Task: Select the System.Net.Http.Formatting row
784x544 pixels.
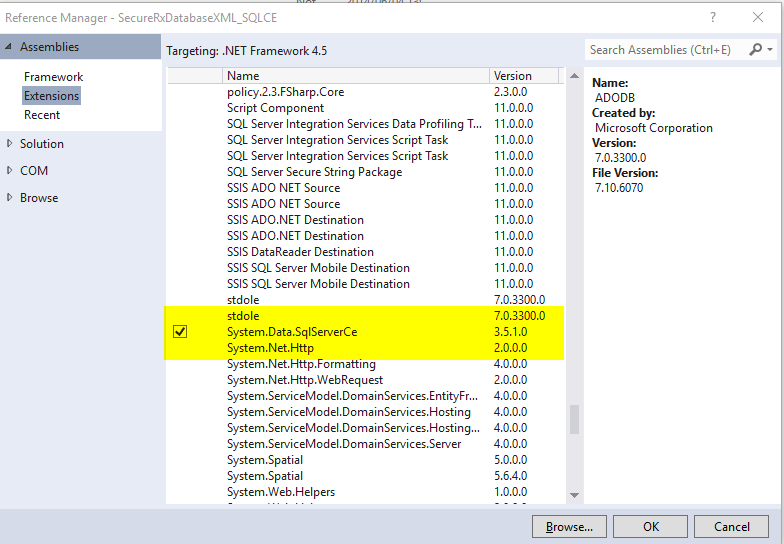Action: click(x=365, y=364)
